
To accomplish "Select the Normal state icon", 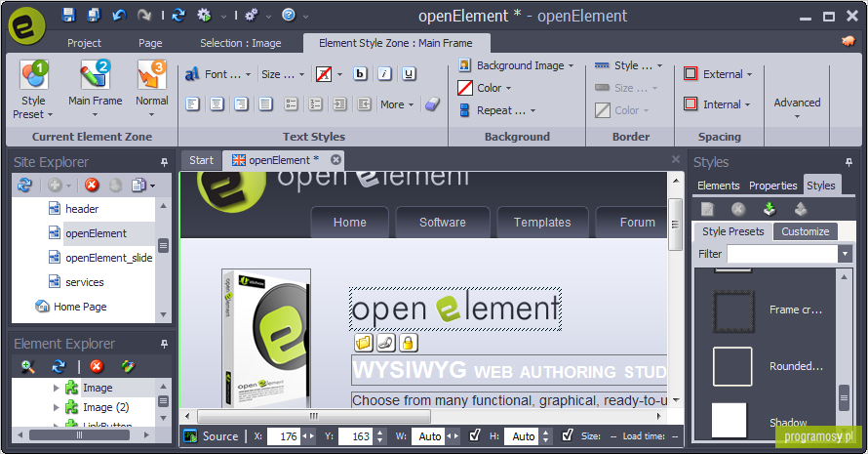I will (x=152, y=75).
